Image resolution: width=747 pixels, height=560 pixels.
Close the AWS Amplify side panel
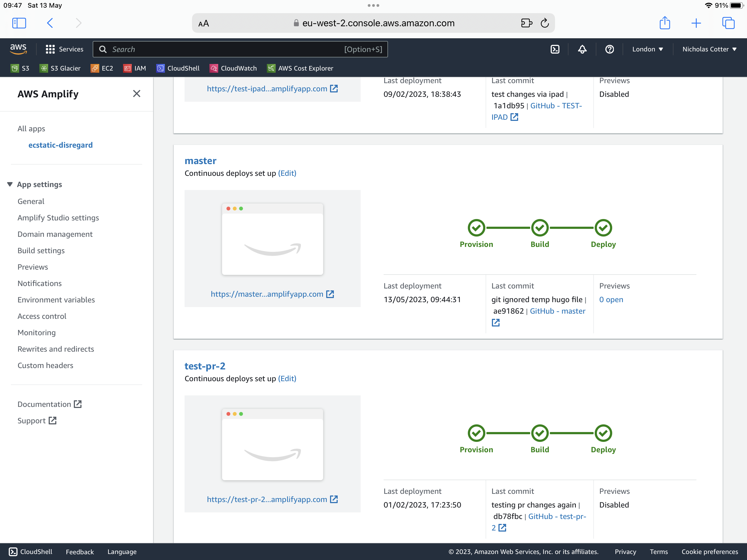(136, 94)
